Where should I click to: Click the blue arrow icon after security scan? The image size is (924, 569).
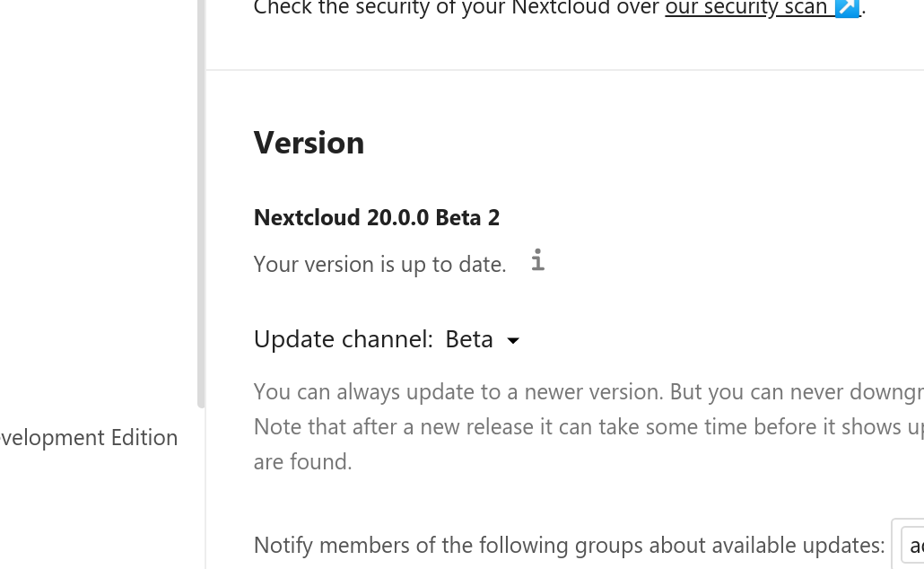(848, 8)
